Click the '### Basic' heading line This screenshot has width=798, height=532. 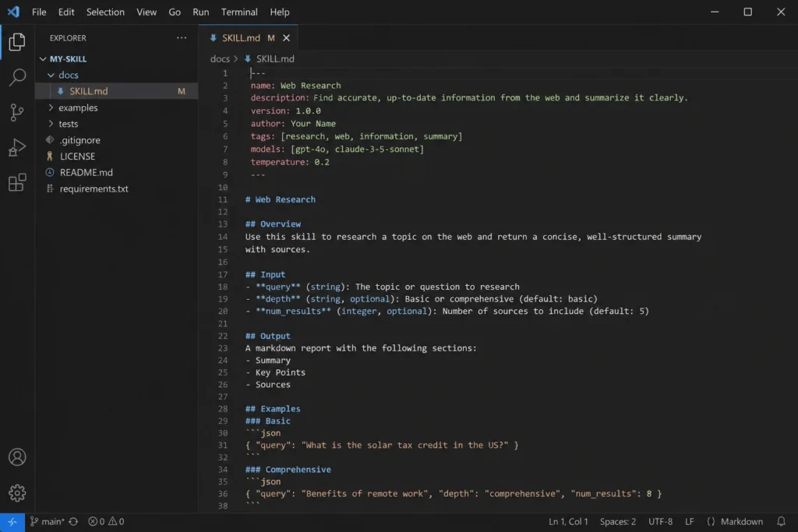[x=268, y=421]
